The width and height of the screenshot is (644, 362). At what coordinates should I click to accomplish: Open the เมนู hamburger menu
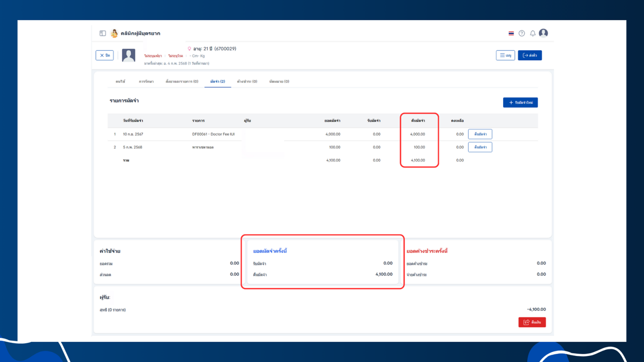[505, 55]
